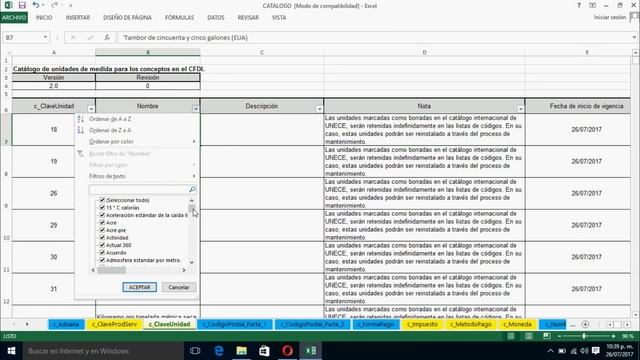Uncheck the Acre checkbox
Screen dimensions: 640x360
(x=102, y=222)
